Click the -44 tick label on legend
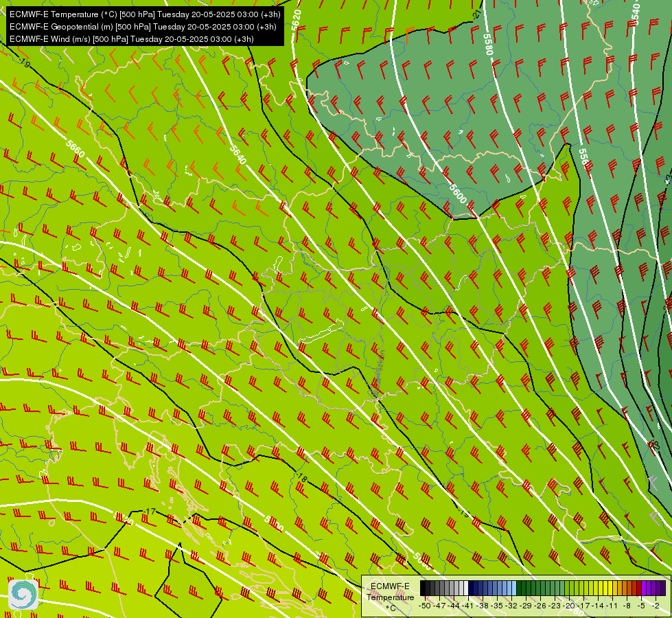This screenshot has width=672, height=618. [454, 606]
